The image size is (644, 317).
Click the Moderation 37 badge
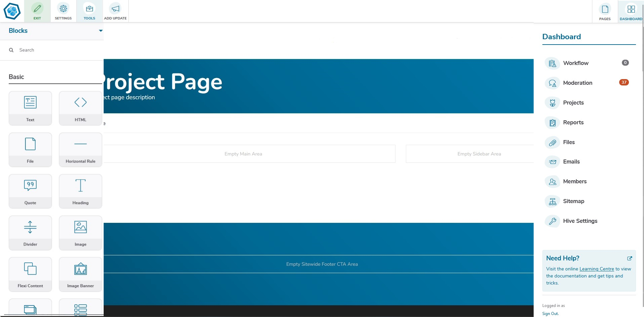coord(624,82)
